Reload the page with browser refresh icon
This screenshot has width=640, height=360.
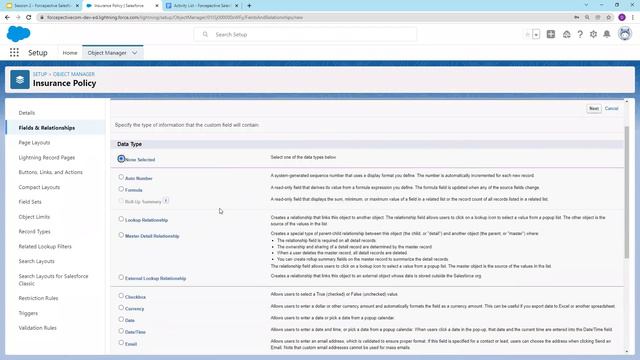[x=29, y=18]
